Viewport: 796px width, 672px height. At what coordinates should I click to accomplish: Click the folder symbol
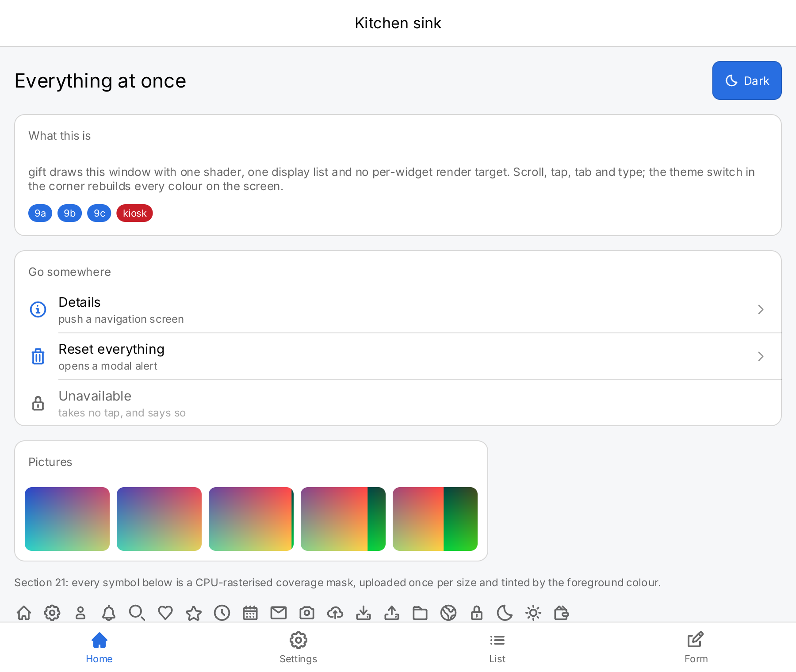click(420, 613)
